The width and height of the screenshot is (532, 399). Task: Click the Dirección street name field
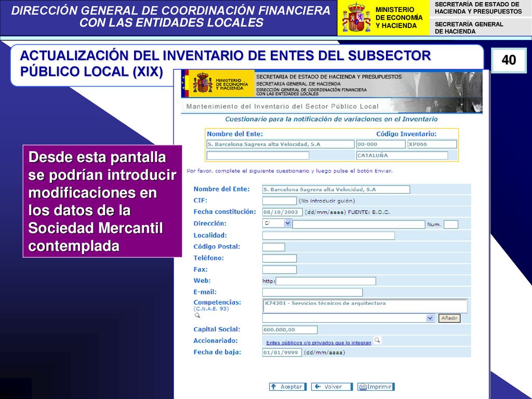[x=358, y=224]
